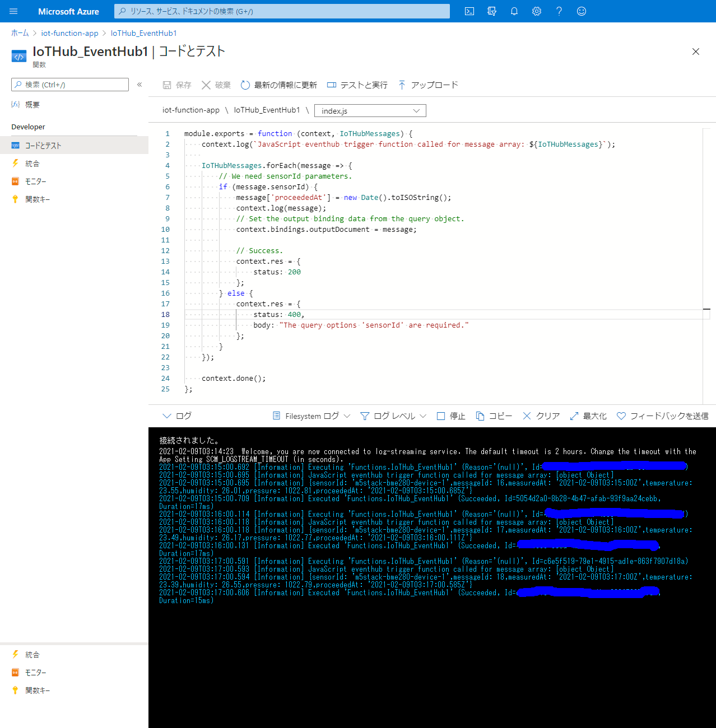This screenshot has width=716, height=728.
Task: Open the Azure Cloud Shell icon
Action: 469,11
